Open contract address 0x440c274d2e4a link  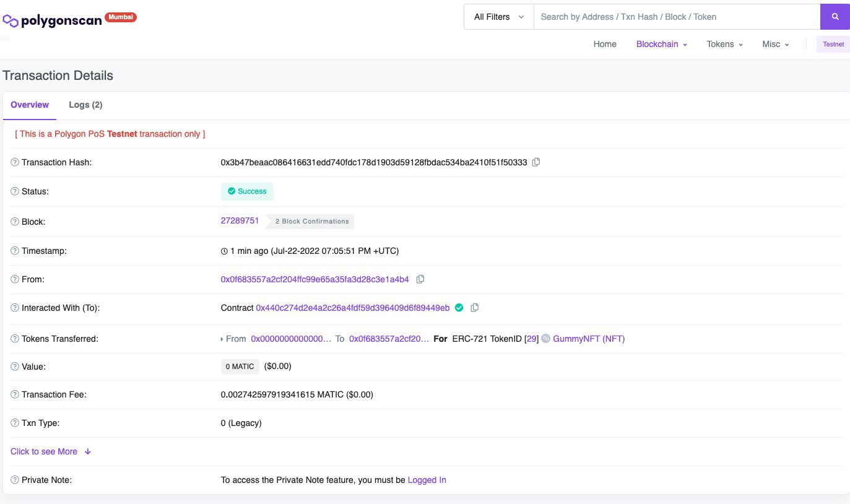[x=353, y=308]
